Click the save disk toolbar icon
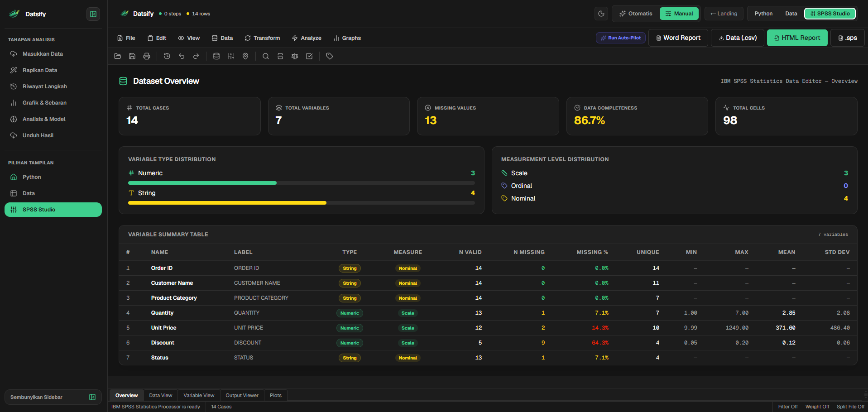 [x=132, y=56]
